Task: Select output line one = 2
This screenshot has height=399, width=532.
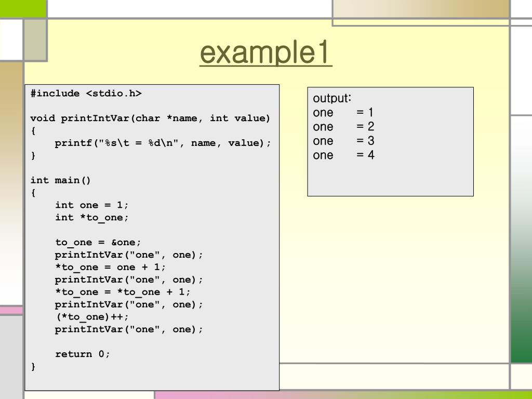Action: pos(343,127)
